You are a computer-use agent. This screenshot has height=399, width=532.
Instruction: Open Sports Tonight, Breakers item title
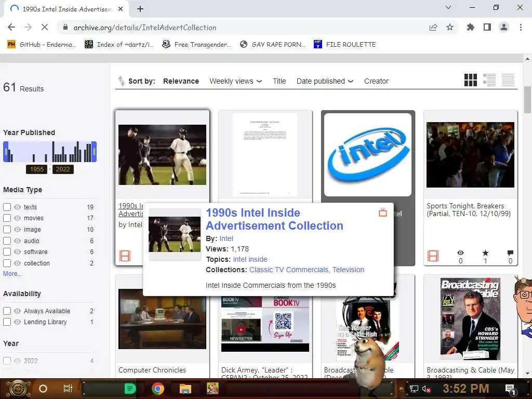coord(469,210)
